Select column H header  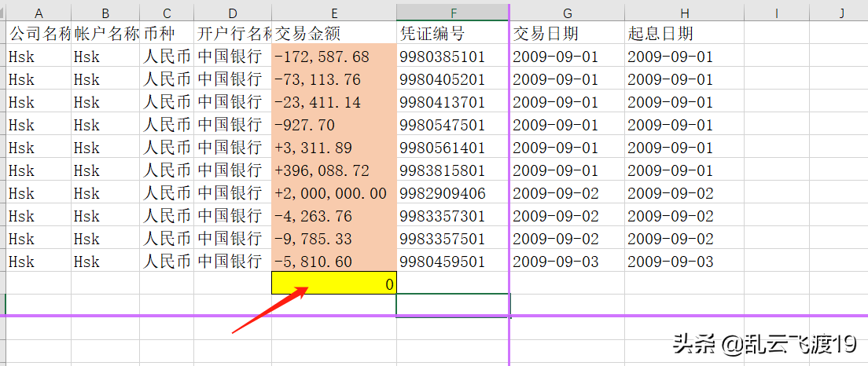coord(684,13)
